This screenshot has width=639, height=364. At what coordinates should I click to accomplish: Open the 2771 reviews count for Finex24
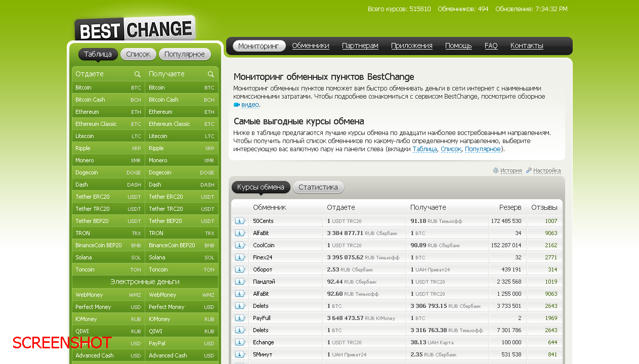(551, 257)
